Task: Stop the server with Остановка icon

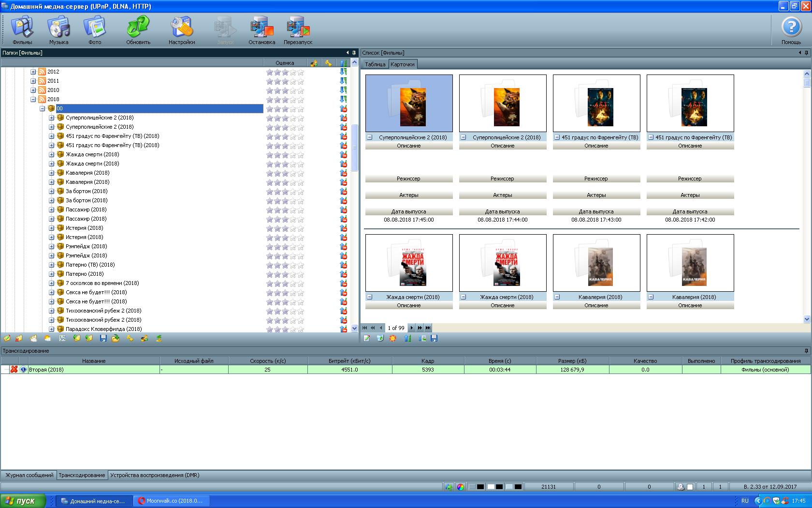Action: point(261,30)
